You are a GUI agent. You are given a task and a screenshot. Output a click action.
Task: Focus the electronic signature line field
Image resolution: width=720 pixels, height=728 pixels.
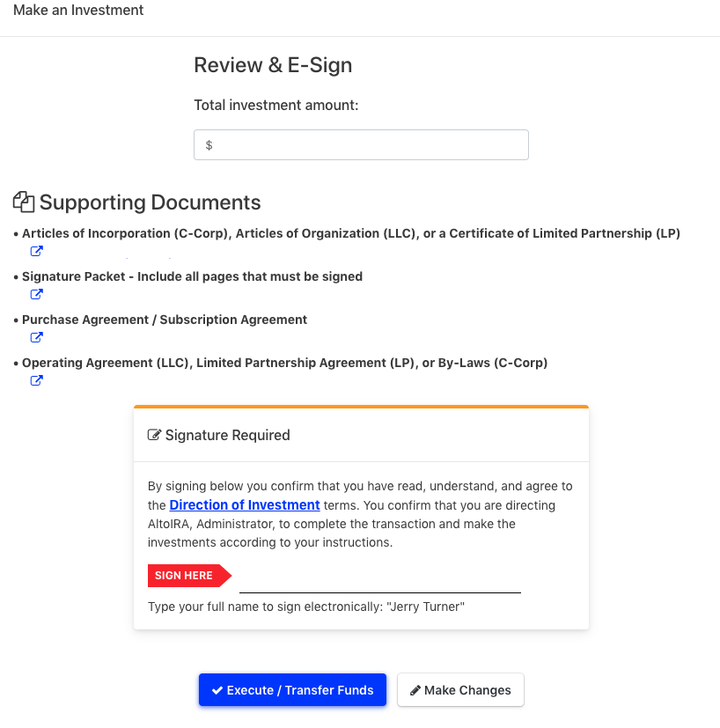tap(379, 582)
